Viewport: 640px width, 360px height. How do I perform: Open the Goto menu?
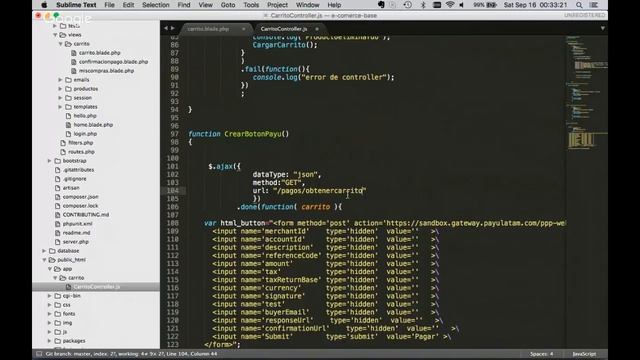228,5
